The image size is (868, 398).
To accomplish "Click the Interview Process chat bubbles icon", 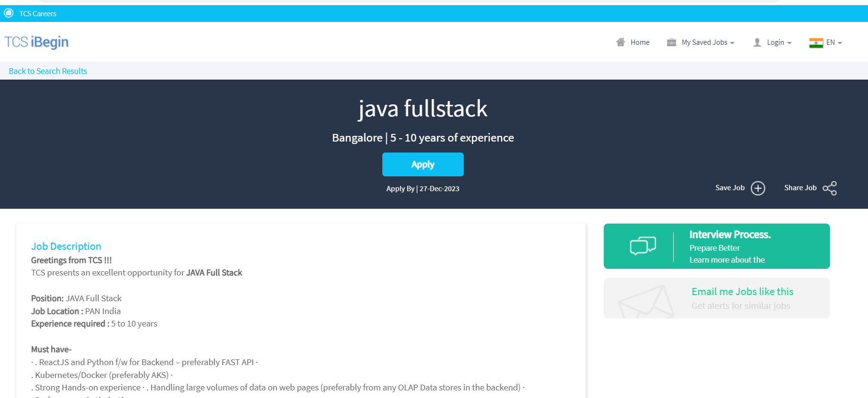I will point(642,246).
